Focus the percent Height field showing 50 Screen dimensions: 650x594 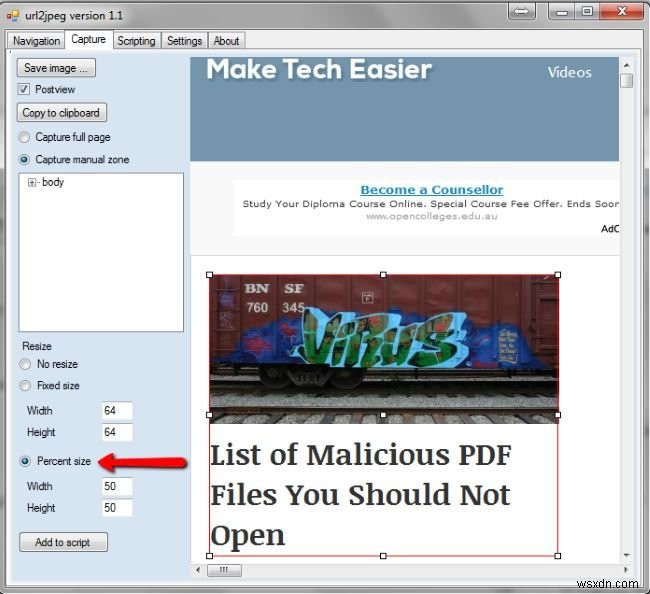[x=117, y=508]
